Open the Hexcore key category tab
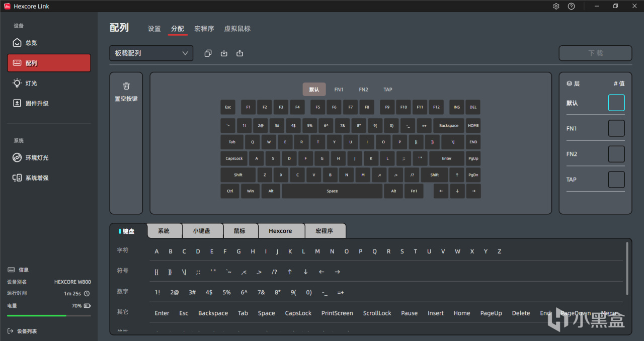 pyautogui.click(x=281, y=231)
